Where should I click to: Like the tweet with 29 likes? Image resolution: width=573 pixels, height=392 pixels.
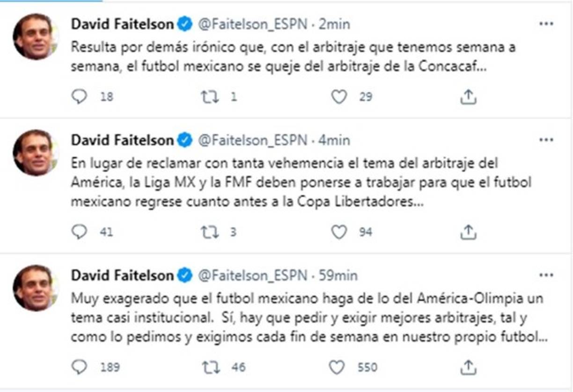(339, 97)
